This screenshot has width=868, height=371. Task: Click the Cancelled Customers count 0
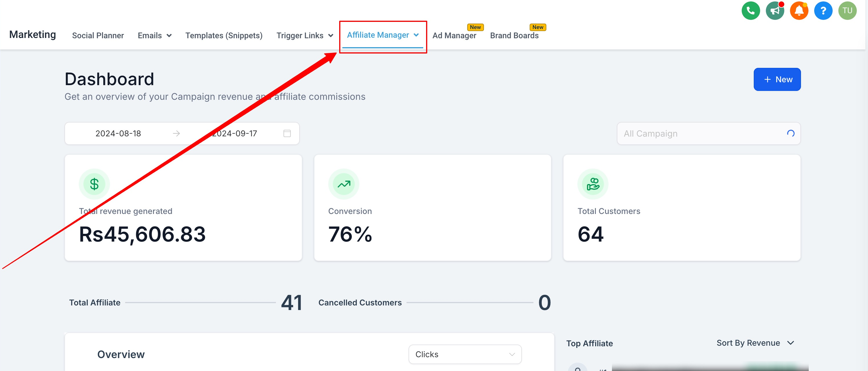click(x=544, y=302)
